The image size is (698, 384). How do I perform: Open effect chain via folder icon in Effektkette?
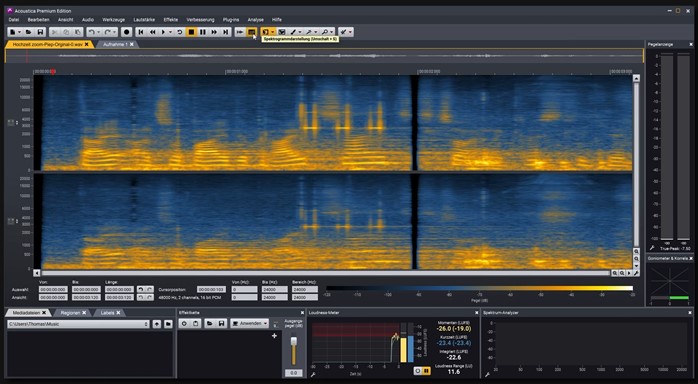pos(210,323)
